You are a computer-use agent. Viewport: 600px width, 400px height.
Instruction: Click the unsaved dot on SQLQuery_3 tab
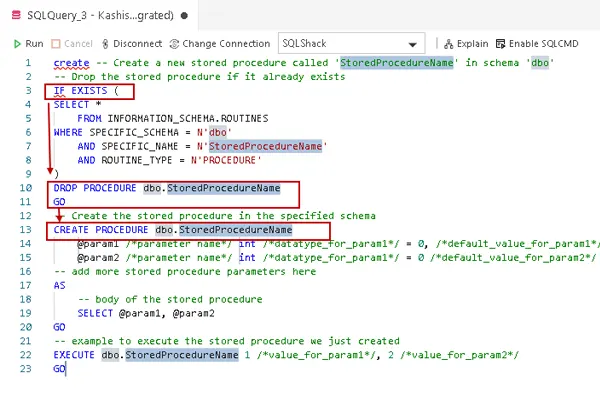click(184, 16)
